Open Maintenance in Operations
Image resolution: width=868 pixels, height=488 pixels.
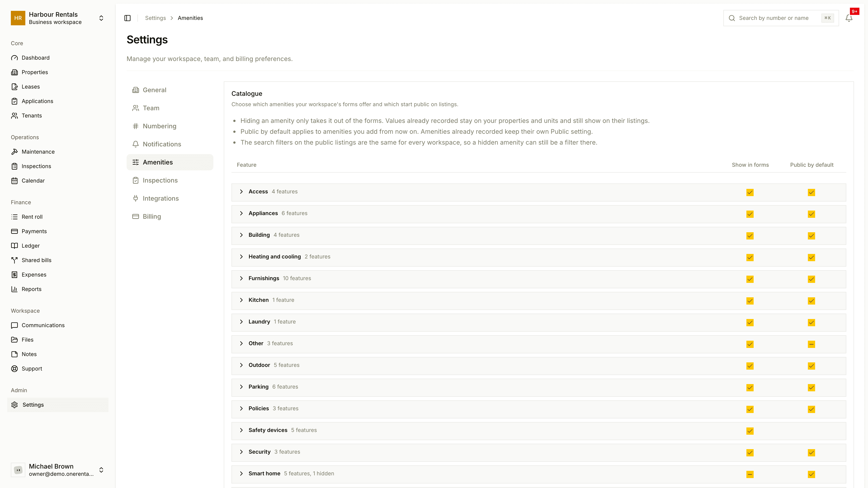click(58, 152)
